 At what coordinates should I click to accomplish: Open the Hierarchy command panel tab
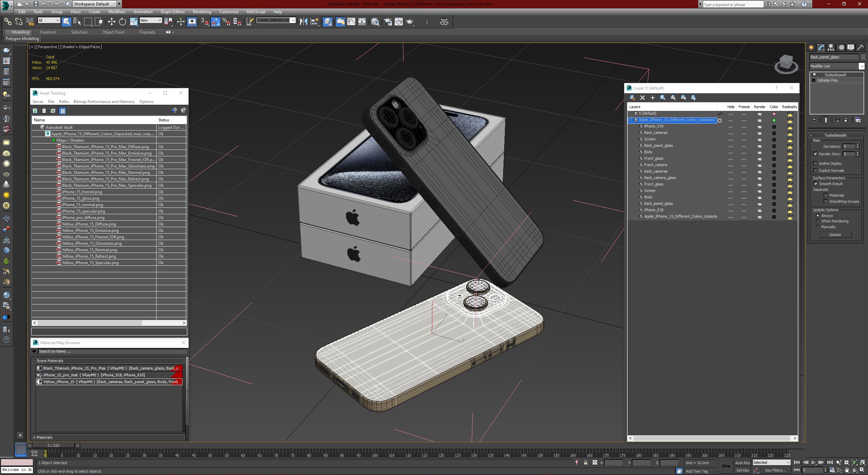(831, 47)
